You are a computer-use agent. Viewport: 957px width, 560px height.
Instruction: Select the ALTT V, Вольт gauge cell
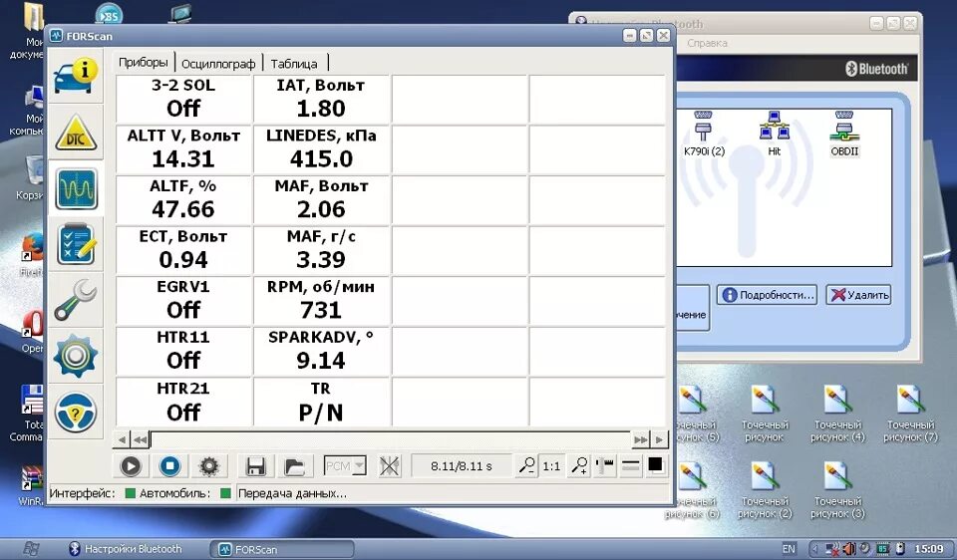[183, 149]
